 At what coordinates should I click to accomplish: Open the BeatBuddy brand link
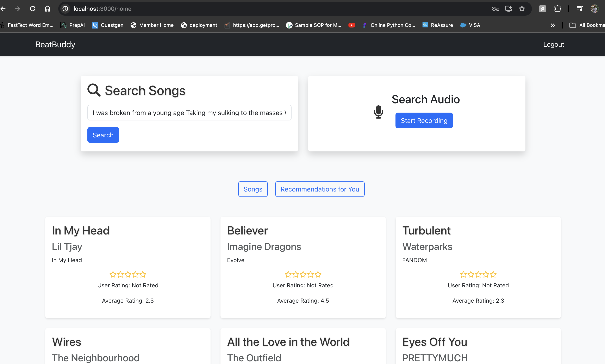tap(55, 44)
